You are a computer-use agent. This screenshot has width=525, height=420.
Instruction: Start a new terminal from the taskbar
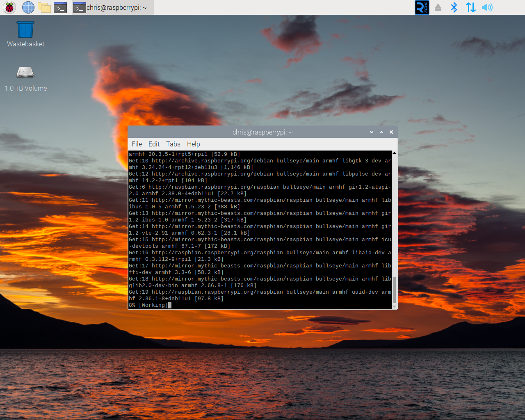[60, 7]
